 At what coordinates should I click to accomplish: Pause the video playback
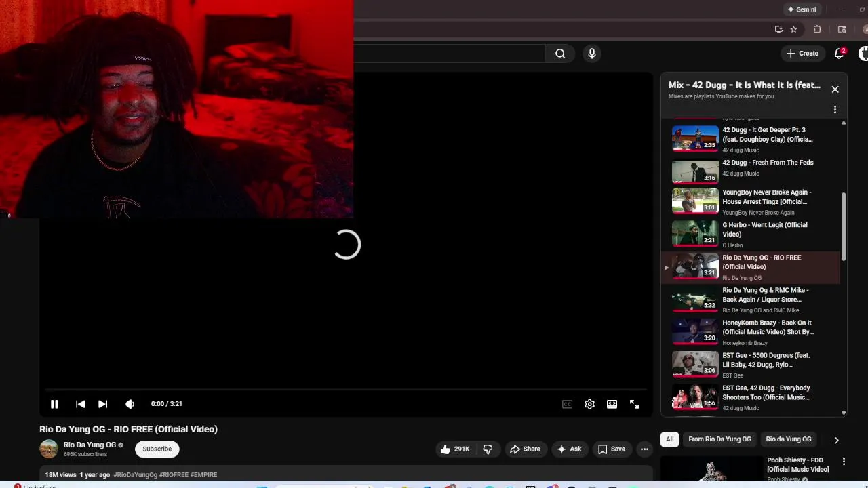click(54, 404)
